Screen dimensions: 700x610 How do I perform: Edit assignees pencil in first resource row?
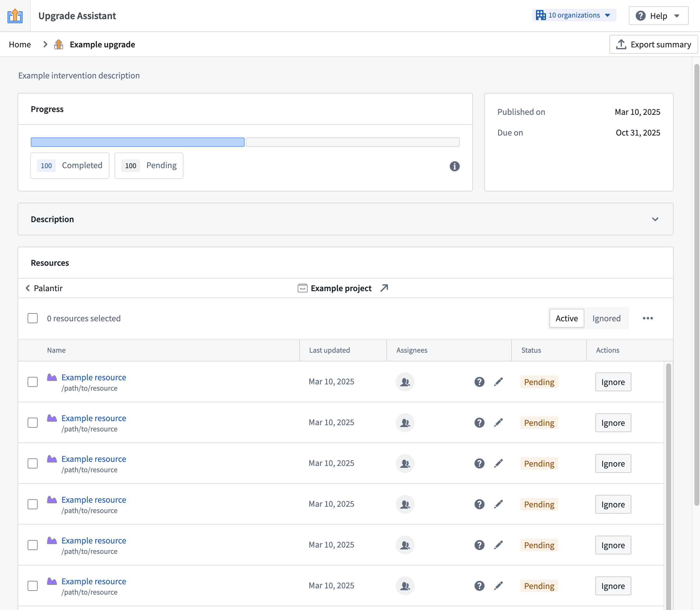498,382
